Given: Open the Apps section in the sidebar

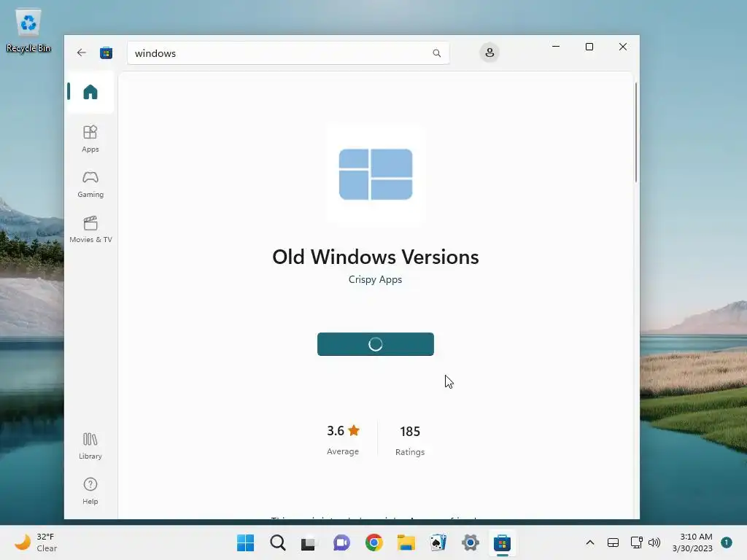Looking at the screenshot, I should (x=90, y=139).
